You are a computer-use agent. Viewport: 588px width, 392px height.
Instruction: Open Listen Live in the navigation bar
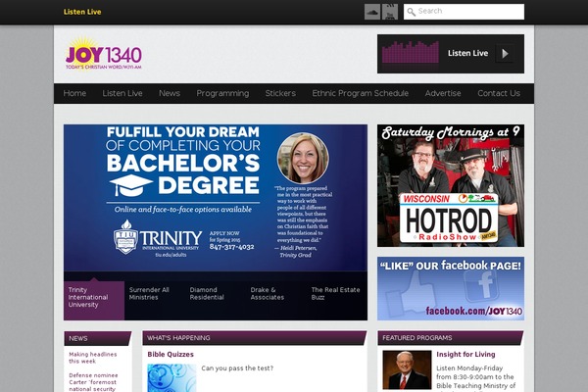point(122,93)
